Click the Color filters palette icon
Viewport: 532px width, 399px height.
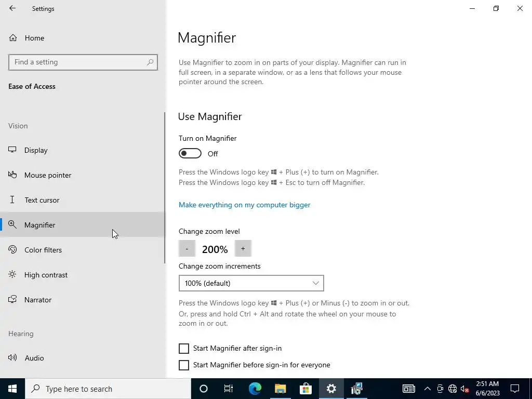tap(12, 249)
